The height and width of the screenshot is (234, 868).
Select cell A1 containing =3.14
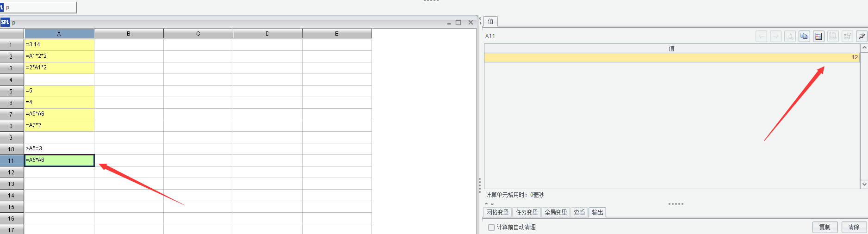pos(59,45)
